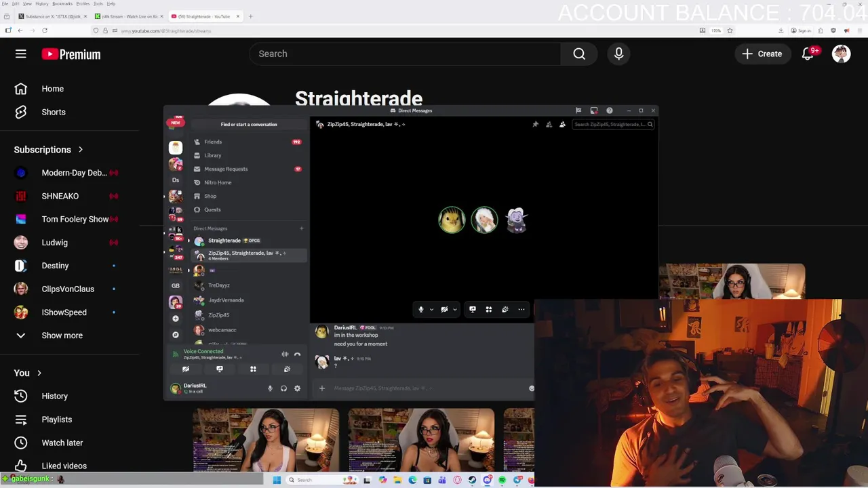Open Straighterade direct message
868x488 pixels.
pos(248,241)
